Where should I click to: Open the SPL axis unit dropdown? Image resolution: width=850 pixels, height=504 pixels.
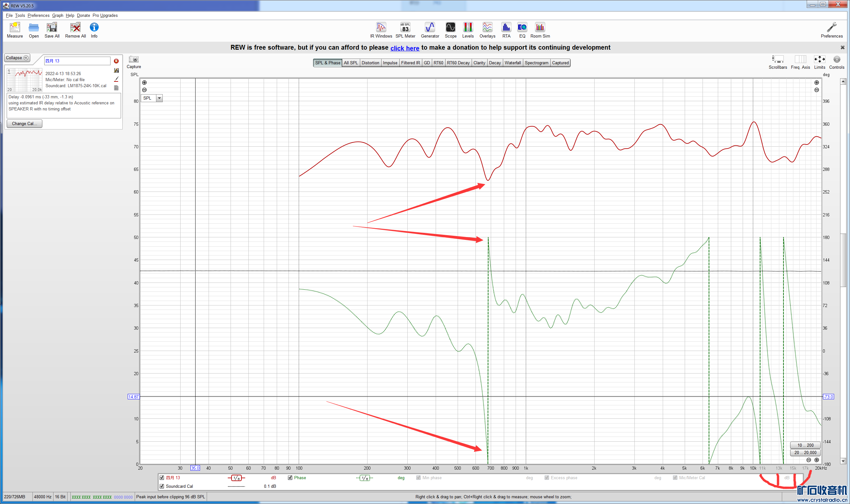(159, 98)
